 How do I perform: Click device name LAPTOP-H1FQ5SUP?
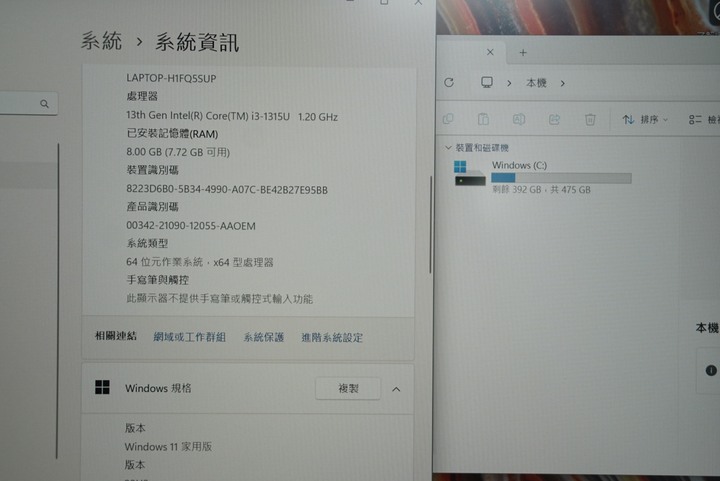[x=171, y=78]
